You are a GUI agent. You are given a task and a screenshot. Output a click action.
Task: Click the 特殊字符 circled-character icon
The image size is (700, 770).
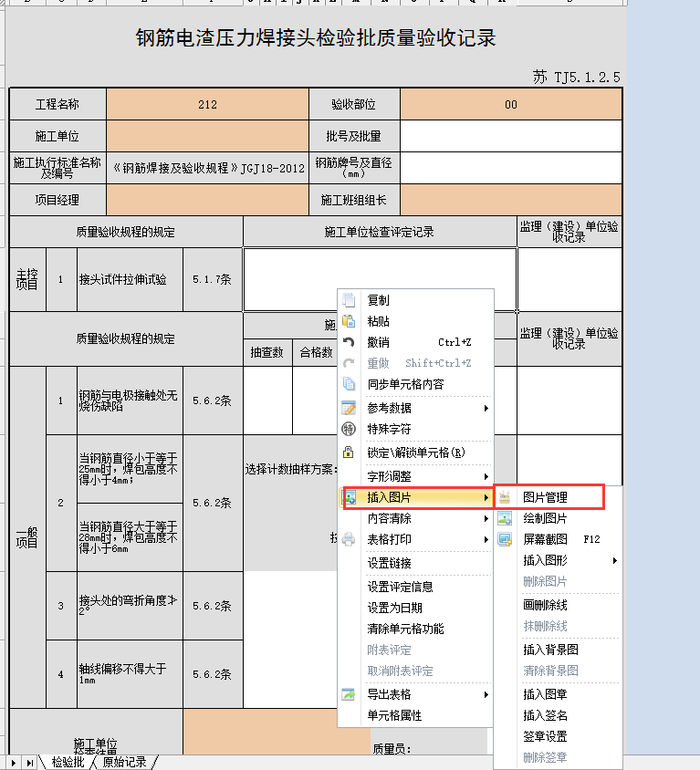click(348, 428)
